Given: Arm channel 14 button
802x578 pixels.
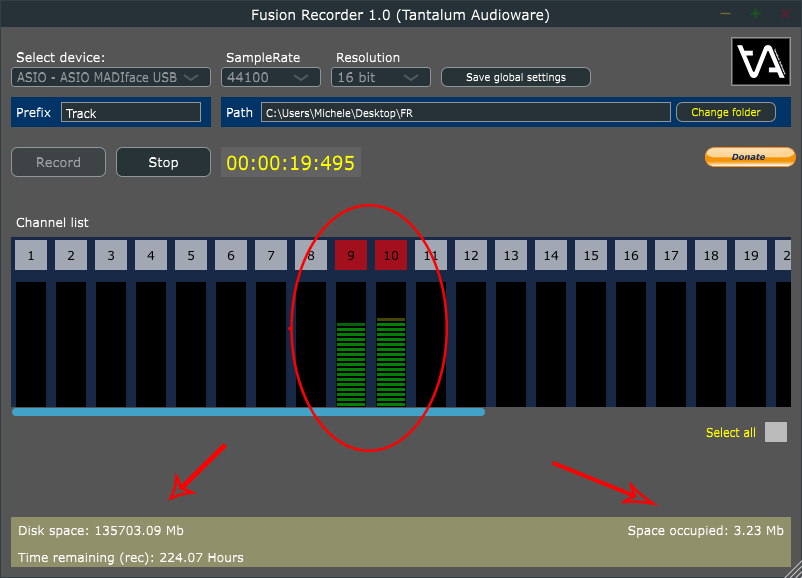Looking at the screenshot, I should click(551, 255).
